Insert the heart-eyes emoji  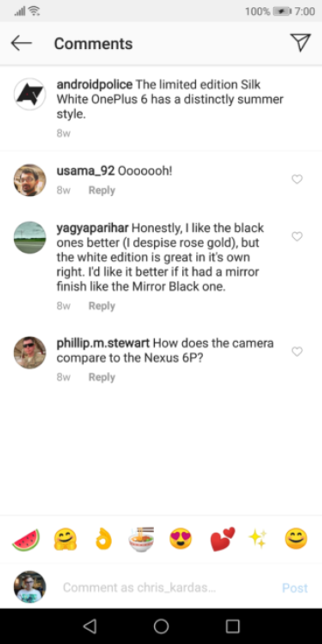181,540
